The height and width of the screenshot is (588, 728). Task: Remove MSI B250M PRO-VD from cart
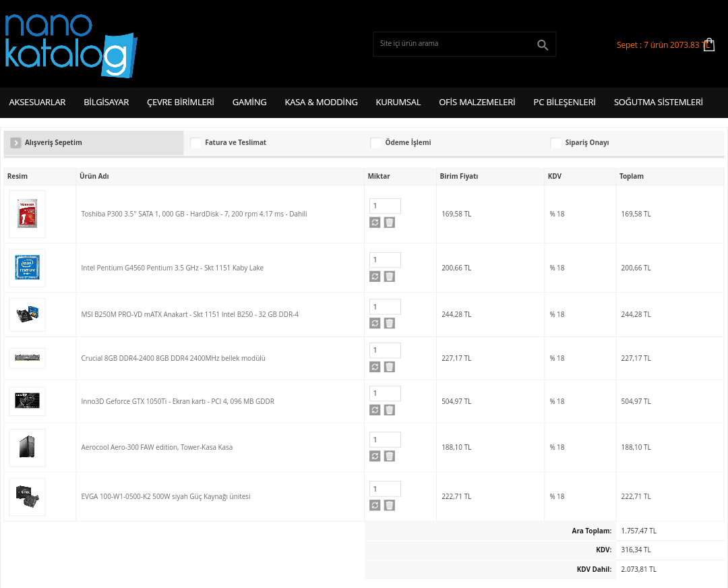tap(390, 323)
